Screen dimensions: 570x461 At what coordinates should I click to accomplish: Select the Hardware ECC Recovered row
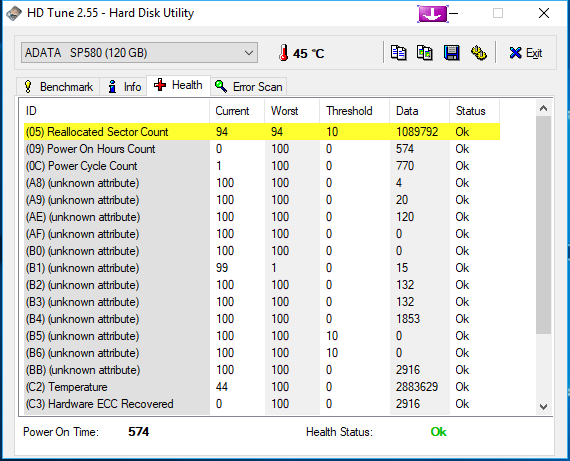click(262, 404)
